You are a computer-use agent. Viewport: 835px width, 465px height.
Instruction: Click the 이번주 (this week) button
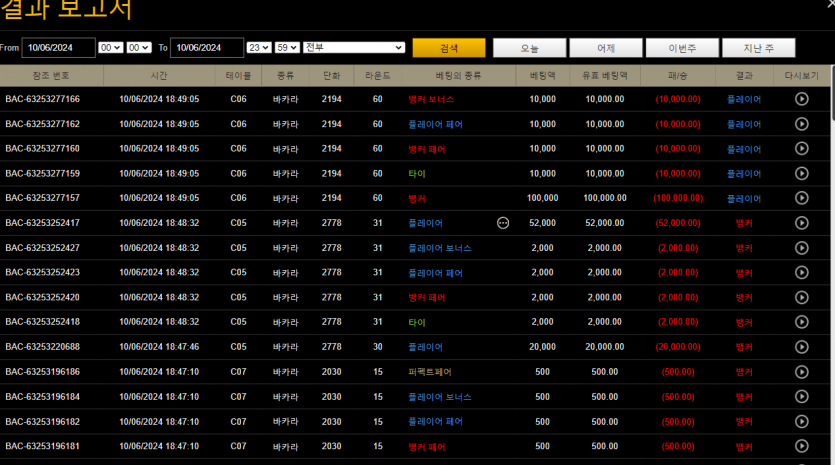click(682, 48)
